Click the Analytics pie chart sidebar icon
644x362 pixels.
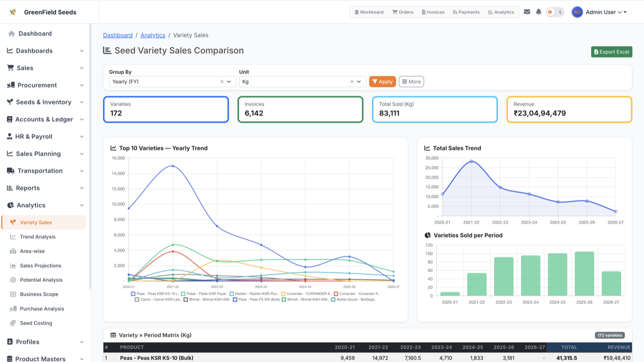tap(10, 205)
